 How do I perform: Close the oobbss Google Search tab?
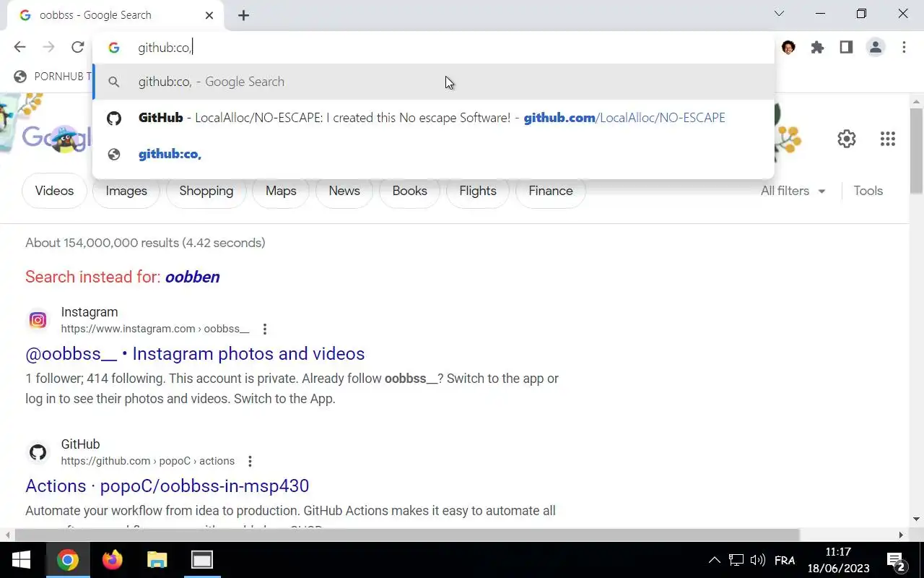point(209,15)
